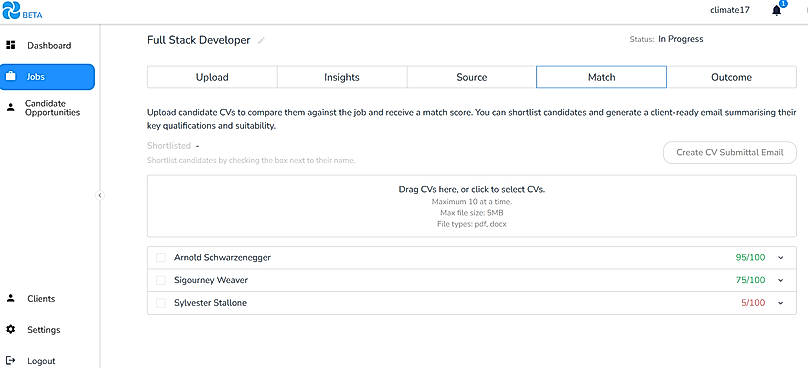Edit job title with the pencil icon
This screenshot has width=808, height=368.
pos(261,40)
